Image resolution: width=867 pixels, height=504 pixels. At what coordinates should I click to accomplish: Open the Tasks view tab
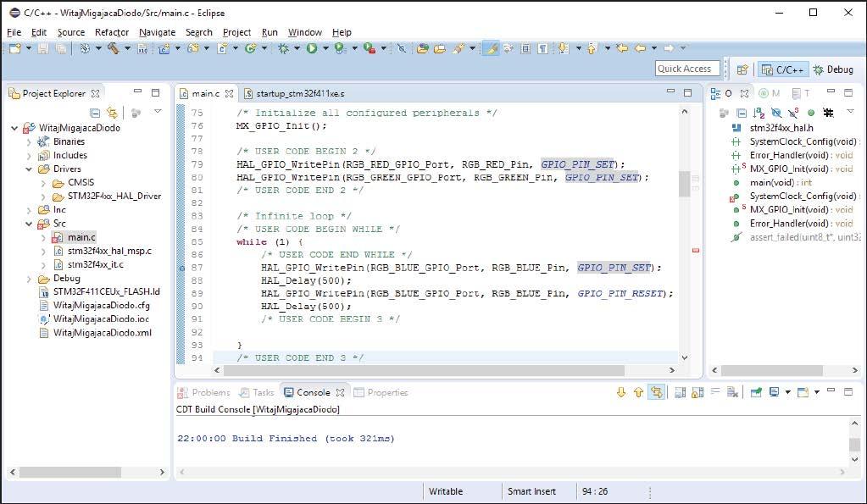257,392
